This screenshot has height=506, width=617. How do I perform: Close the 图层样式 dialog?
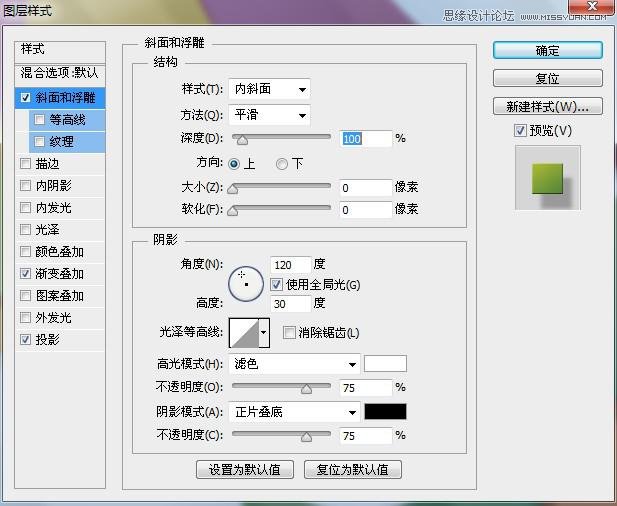coord(592,7)
